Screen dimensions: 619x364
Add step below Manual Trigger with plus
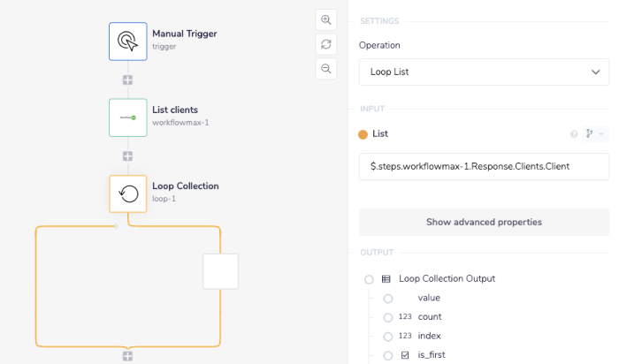pyautogui.click(x=127, y=80)
